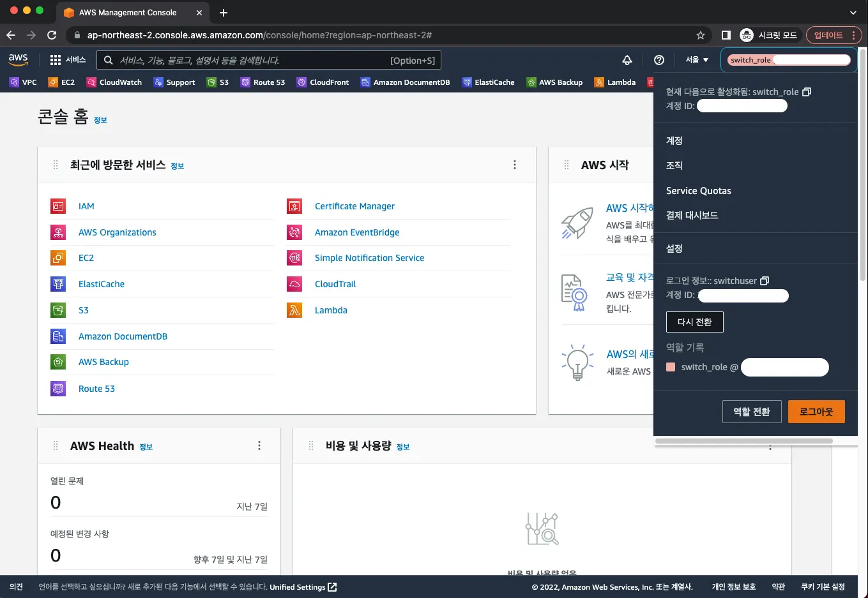Open the Privacy (개인 정보 보호) footer link

[x=734, y=587]
